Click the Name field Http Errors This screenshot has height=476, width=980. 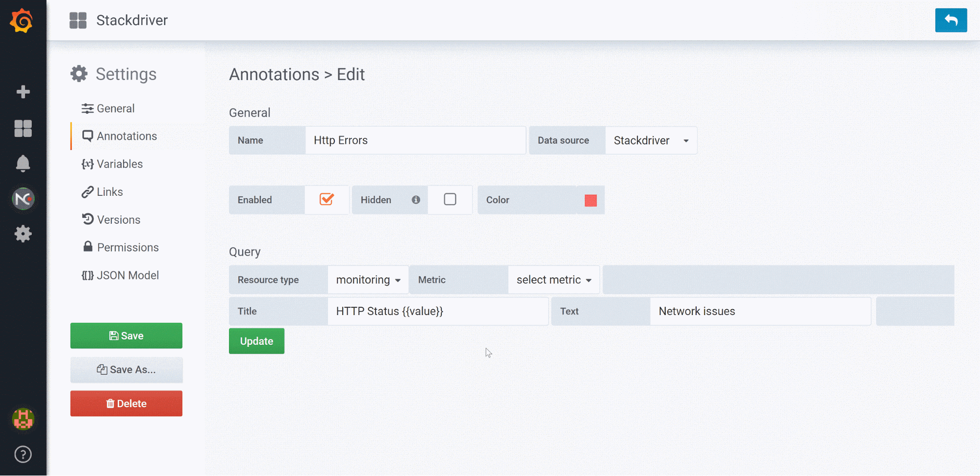click(x=416, y=140)
